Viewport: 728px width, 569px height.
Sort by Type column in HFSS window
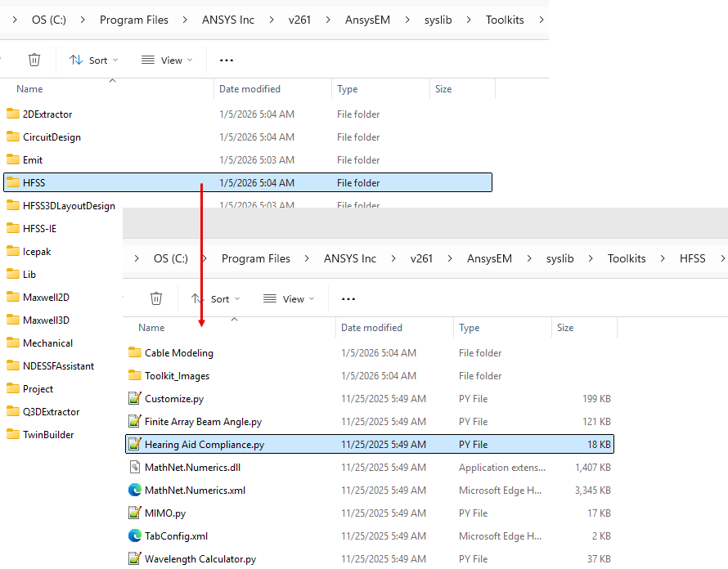click(x=469, y=327)
